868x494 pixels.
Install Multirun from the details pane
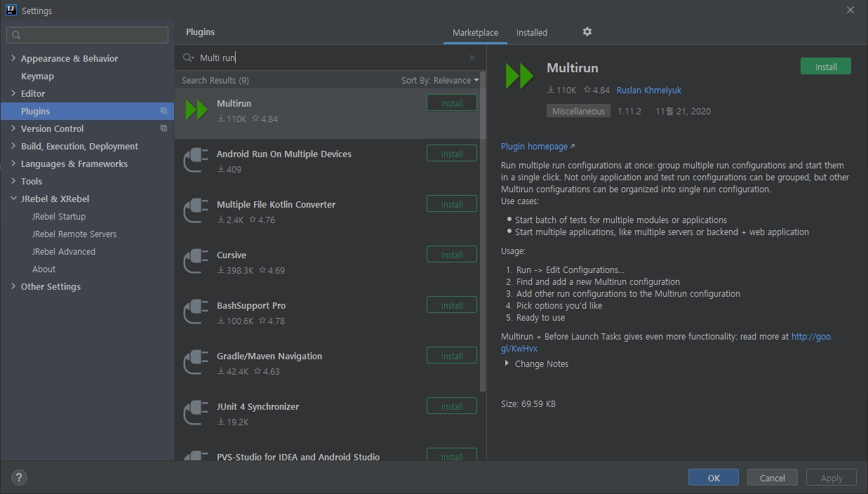click(x=826, y=67)
